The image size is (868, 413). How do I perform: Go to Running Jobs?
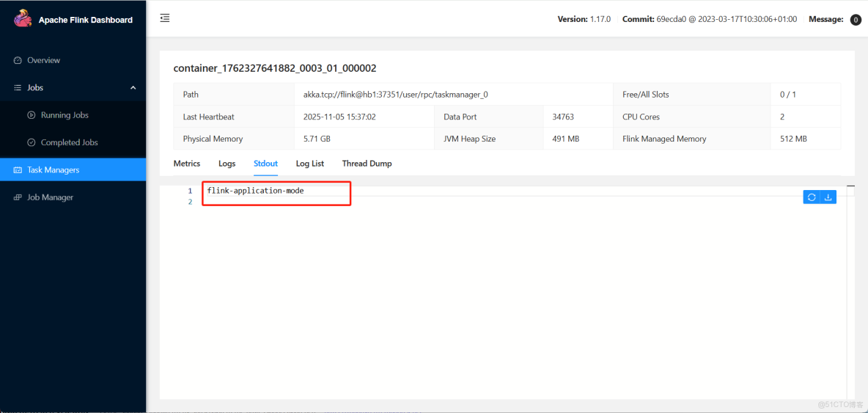click(x=73, y=115)
